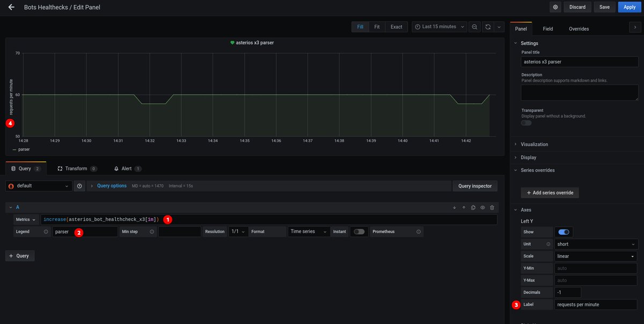
Task: Switch to the Transform tab
Action: click(77, 169)
